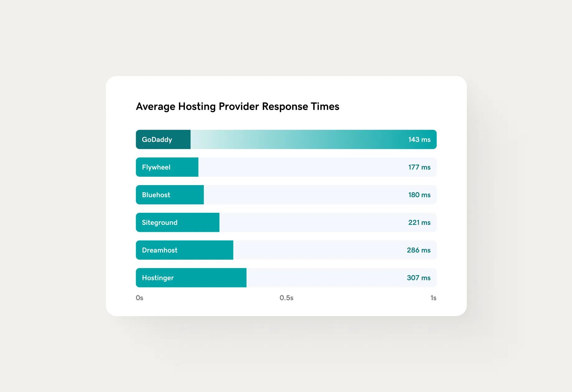Select the Flywheel bar label
This screenshot has height=392, width=572.
[156, 167]
